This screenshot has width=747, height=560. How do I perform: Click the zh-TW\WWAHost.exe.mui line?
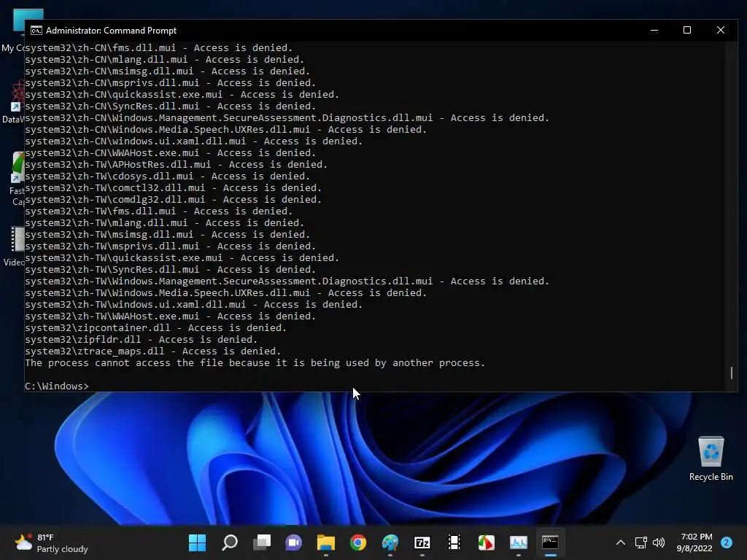pyautogui.click(x=170, y=316)
